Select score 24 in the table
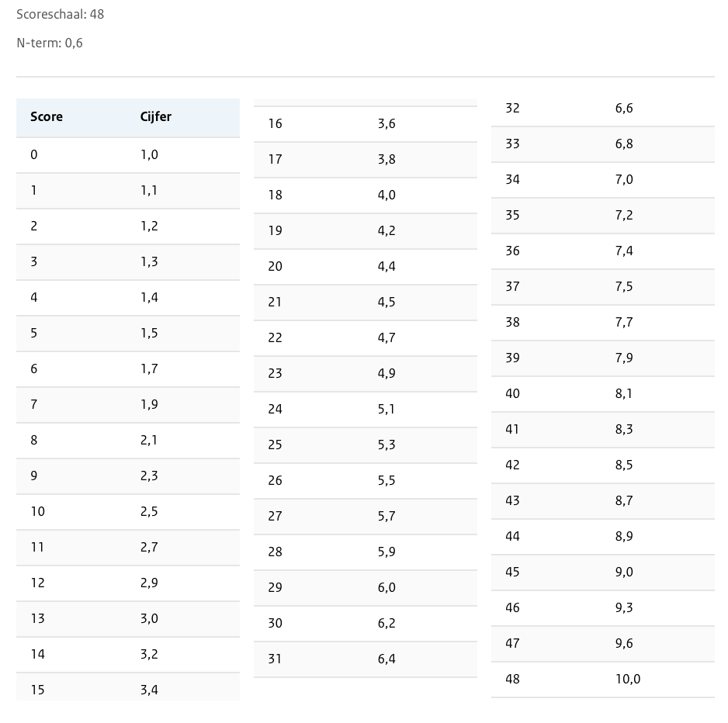The image size is (728, 723). coord(276,409)
